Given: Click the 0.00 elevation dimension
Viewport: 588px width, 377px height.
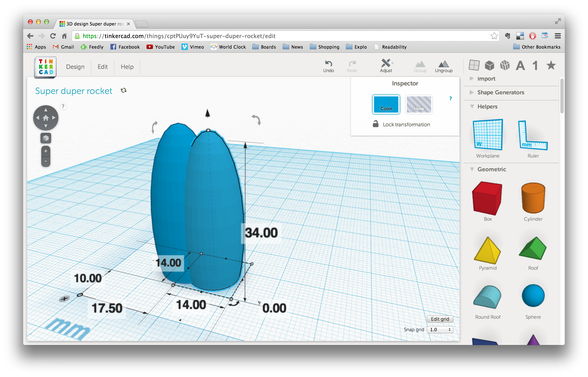Looking at the screenshot, I should point(274,308).
